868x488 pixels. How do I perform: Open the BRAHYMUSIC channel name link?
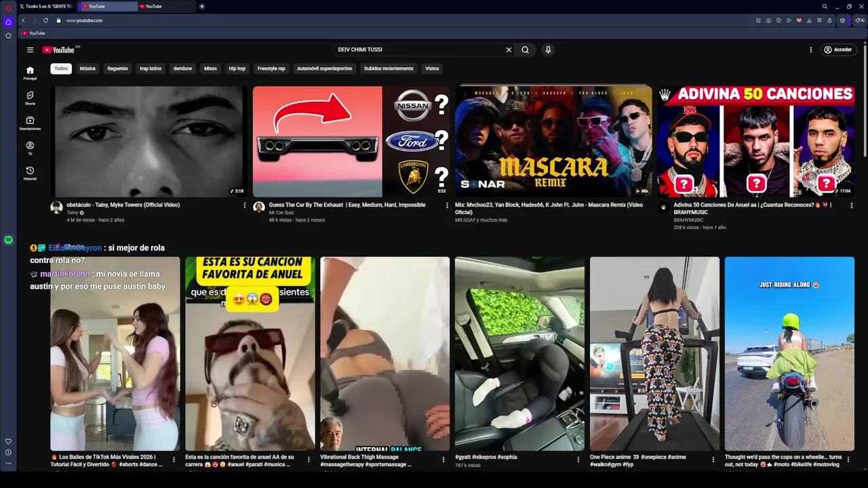click(688, 220)
